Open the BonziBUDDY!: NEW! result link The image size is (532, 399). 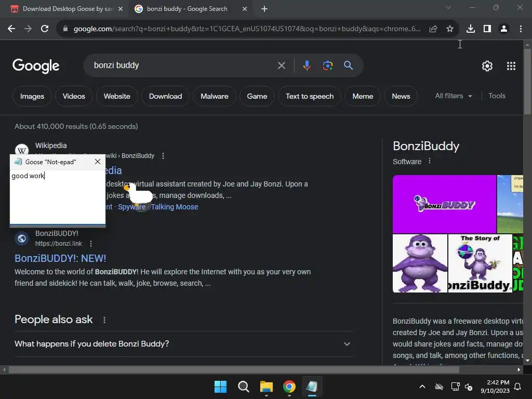(60, 259)
